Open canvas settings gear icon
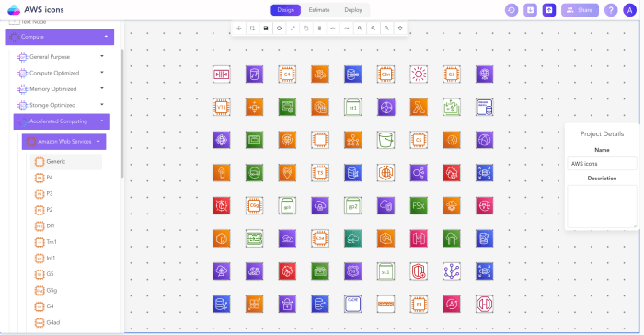Viewport: 644px width, 335px height. click(x=400, y=29)
